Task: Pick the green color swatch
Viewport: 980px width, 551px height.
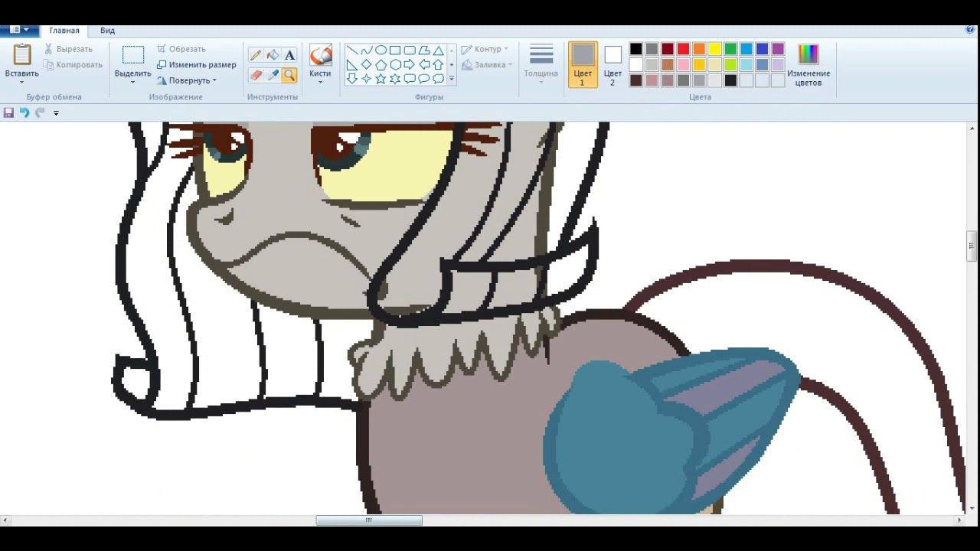Action: coord(730,49)
